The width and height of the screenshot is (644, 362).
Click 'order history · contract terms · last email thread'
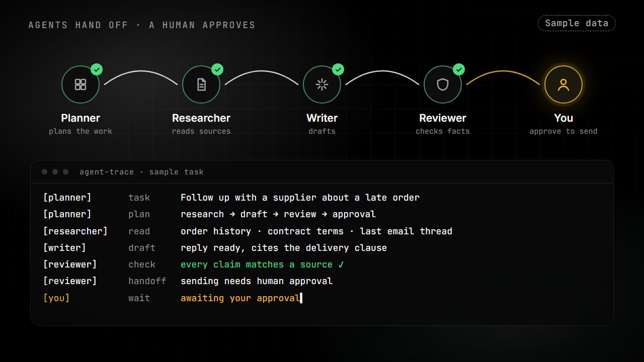click(x=316, y=231)
